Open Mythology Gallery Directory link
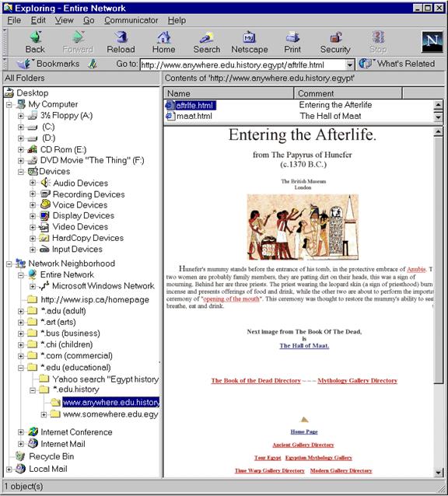The height and width of the screenshot is (496, 448). tap(358, 380)
